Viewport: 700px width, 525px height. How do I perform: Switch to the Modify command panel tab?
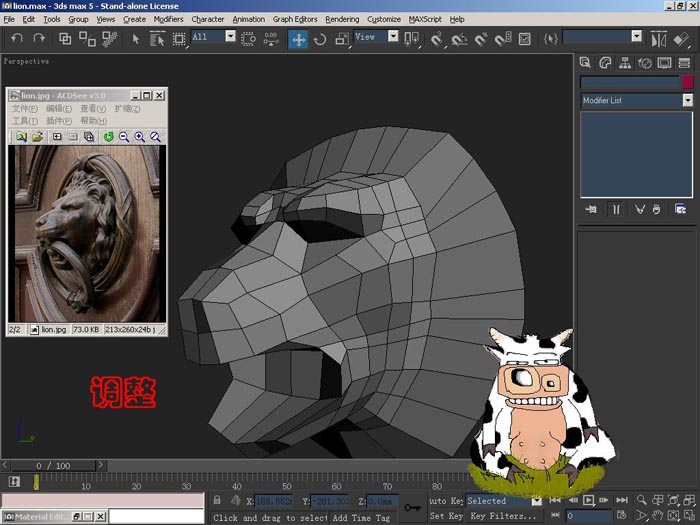point(605,63)
